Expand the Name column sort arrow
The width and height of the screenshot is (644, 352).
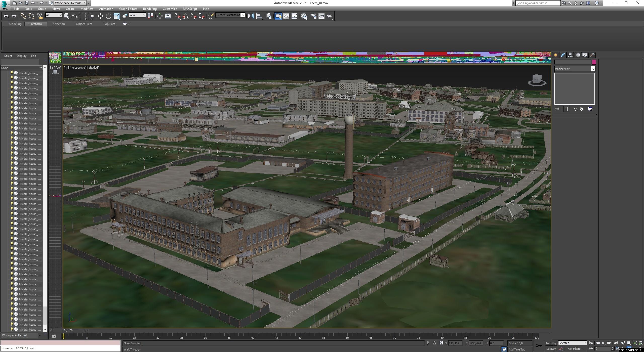click(41, 68)
